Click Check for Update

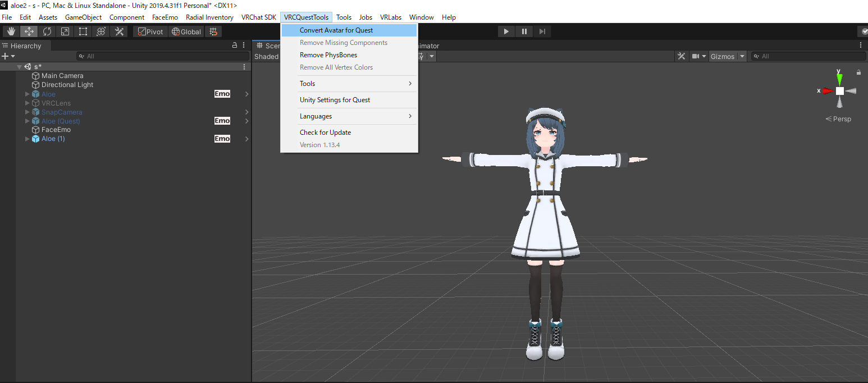pos(325,133)
